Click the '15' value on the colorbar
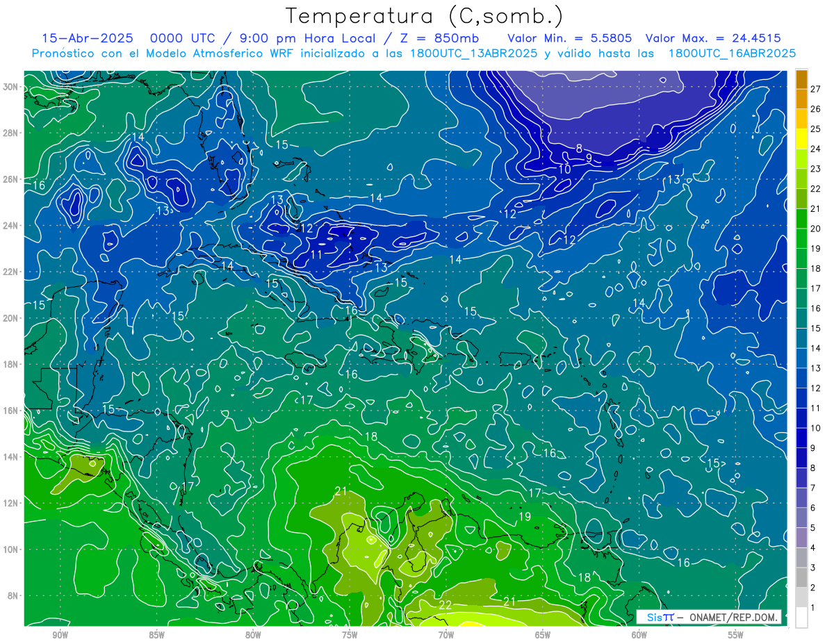 coord(816,328)
